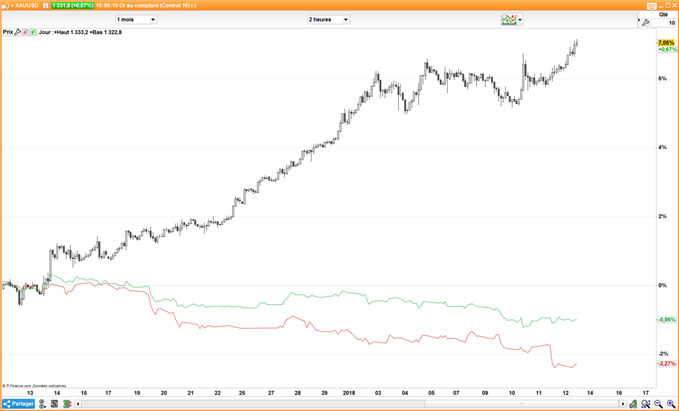Click the yellow 7,05% price label

pyautogui.click(x=666, y=42)
